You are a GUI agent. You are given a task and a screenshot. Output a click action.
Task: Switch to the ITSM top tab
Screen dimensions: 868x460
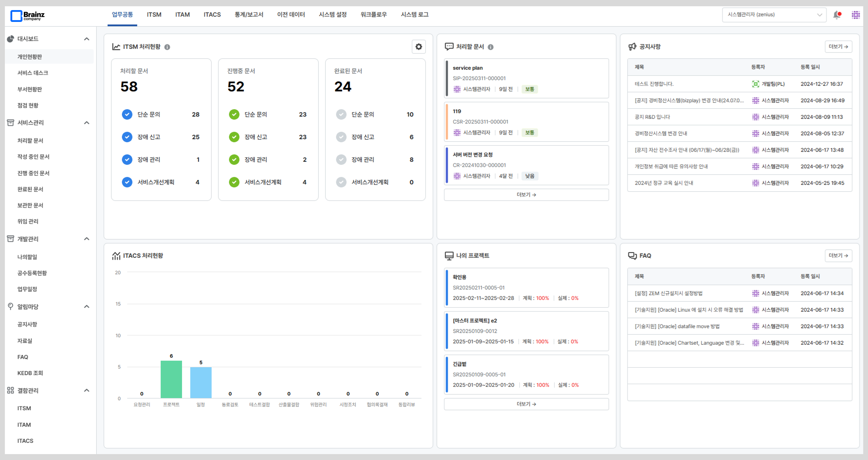pyautogui.click(x=154, y=15)
